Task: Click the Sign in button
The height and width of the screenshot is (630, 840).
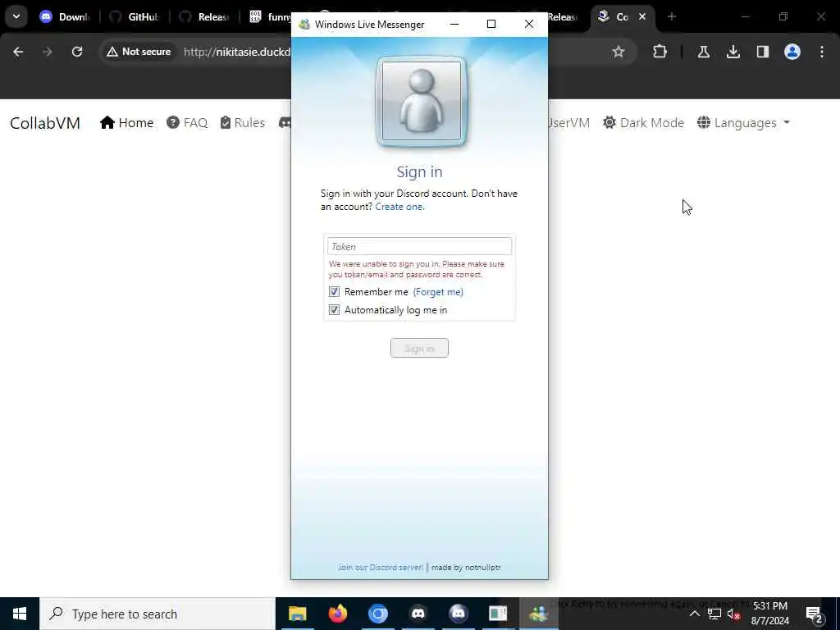Action: (x=419, y=348)
